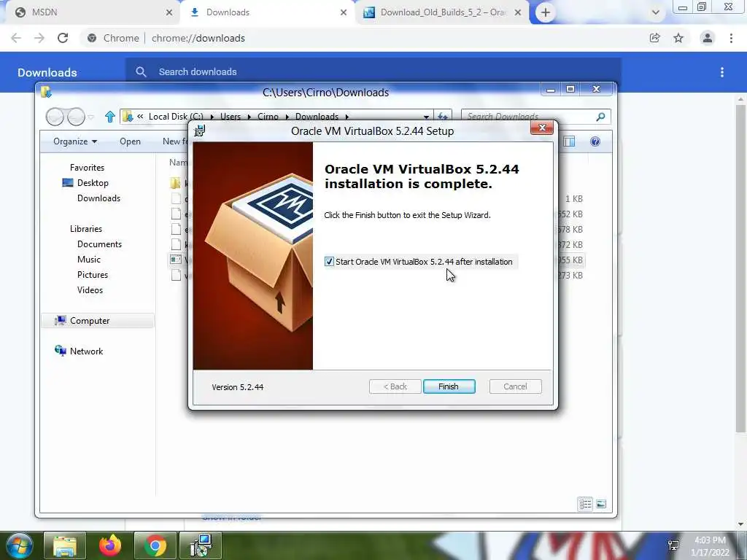Select Network in Explorer navigation pane
747x560 pixels.
click(x=86, y=351)
